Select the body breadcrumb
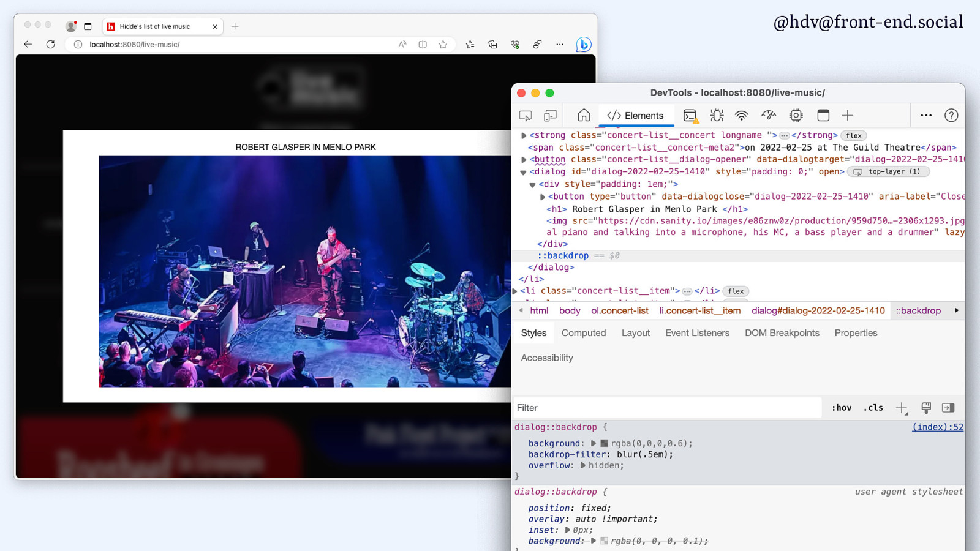Viewport: 980px width, 551px height. point(570,311)
